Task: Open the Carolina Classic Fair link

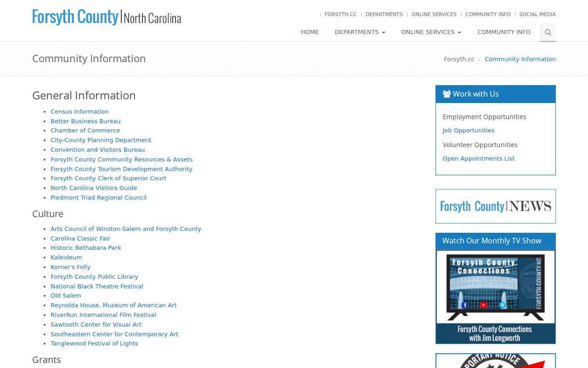Action: click(80, 239)
